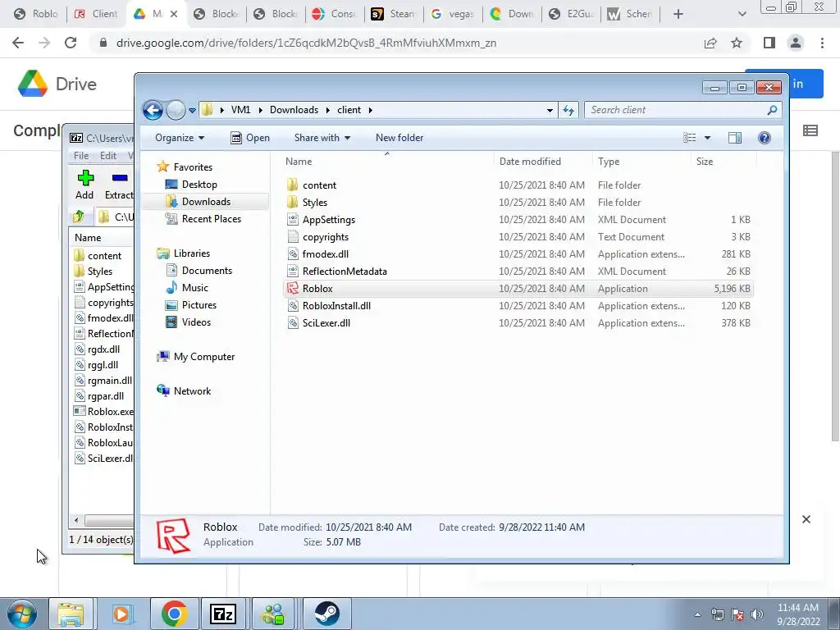Click Extract button in 7-Zip window
The image size is (840, 630).
(x=119, y=185)
